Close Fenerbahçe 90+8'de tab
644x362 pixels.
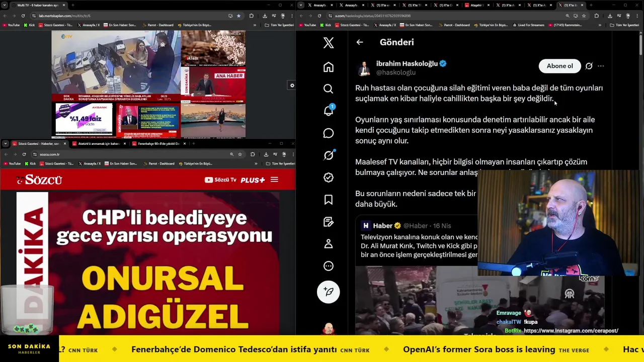pyautogui.click(x=185, y=144)
